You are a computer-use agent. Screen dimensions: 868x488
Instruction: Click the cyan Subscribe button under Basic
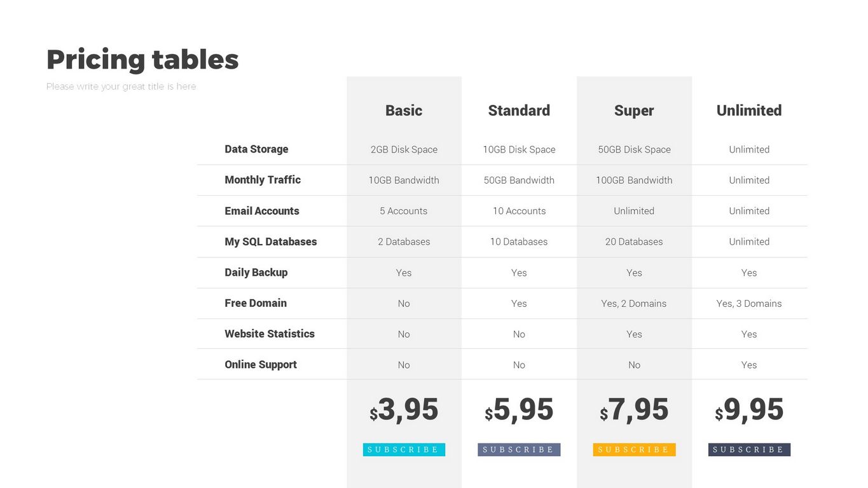coord(404,450)
